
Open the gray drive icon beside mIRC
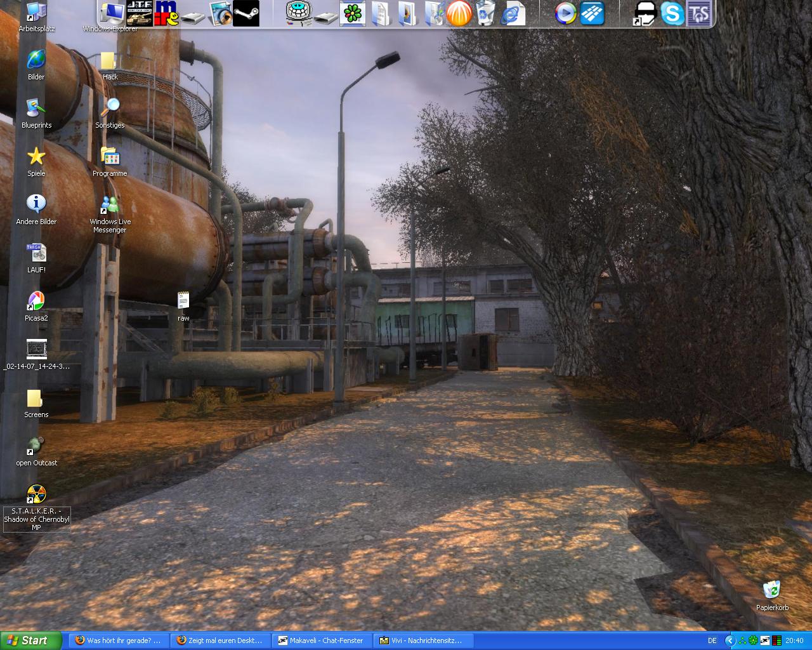(x=193, y=17)
